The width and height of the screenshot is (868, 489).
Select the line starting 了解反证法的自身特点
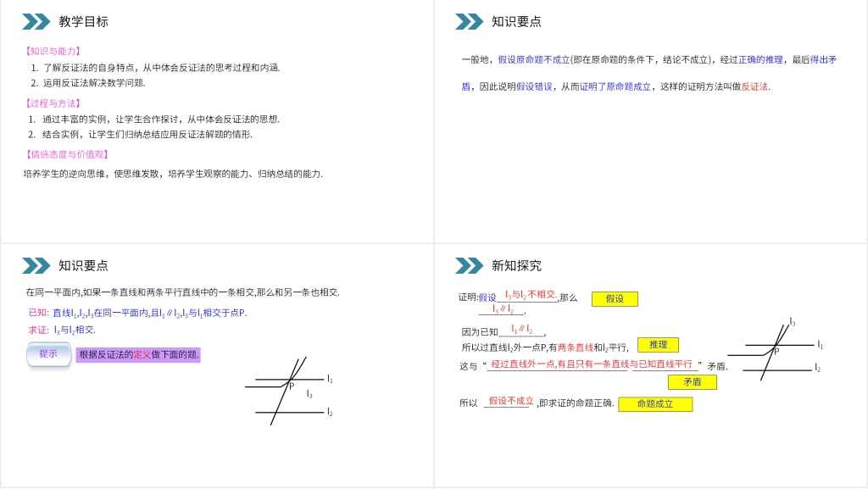pyautogui.click(x=156, y=68)
